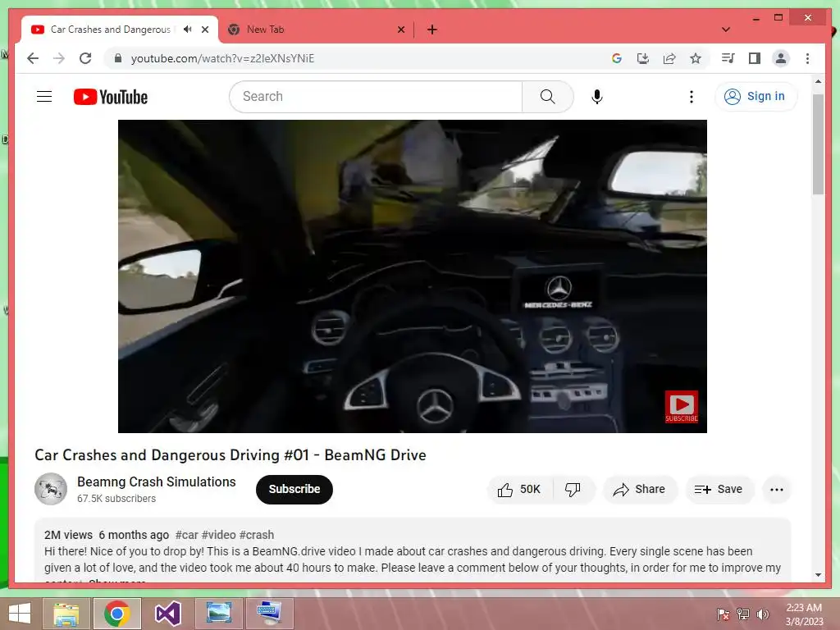Screen dimensions: 840x630
Task: Click the 67.5K subscribers text
Action: tap(116, 498)
